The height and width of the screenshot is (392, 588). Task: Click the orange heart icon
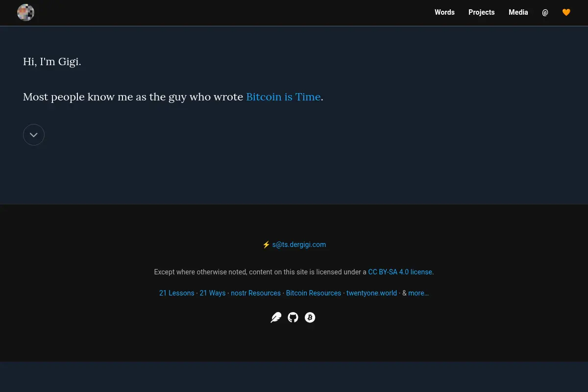click(566, 12)
